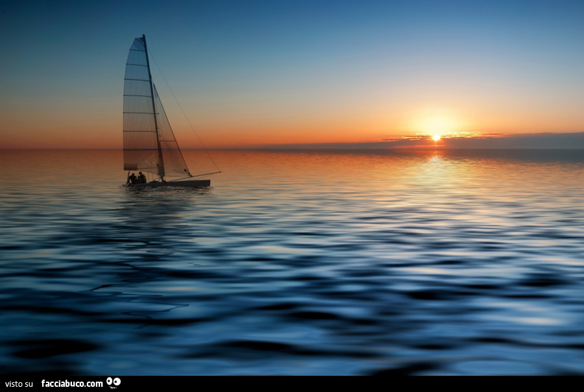This screenshot has height=392, width=584.
Task: Click the top of the sailboat mast
Action: 143,36
